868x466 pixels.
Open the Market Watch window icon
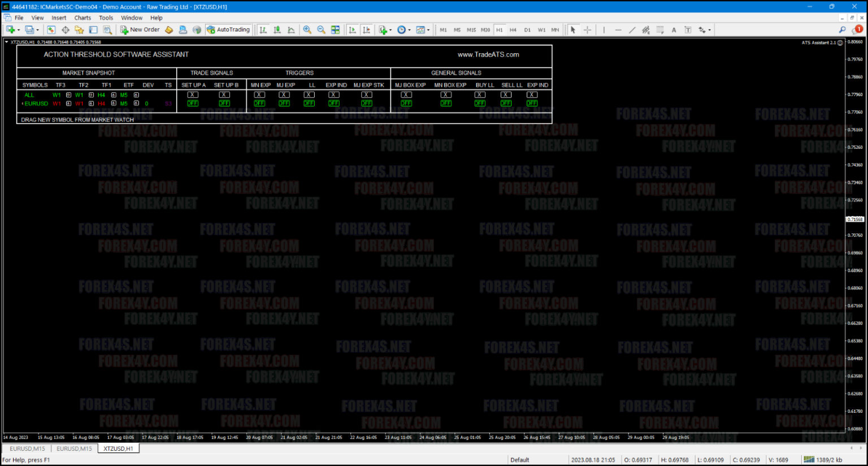click(x=51, y=30)
